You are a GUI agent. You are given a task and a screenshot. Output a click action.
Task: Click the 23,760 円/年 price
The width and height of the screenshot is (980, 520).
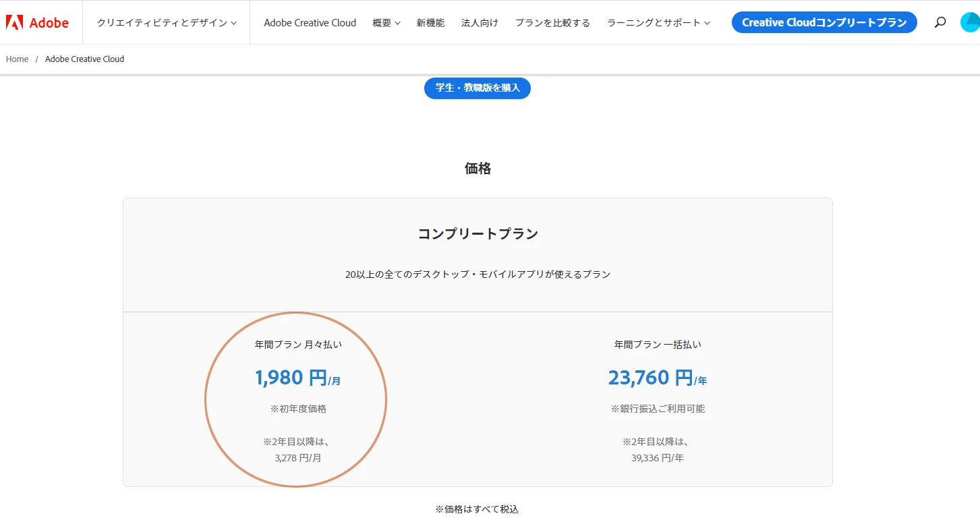coord(658,378)
